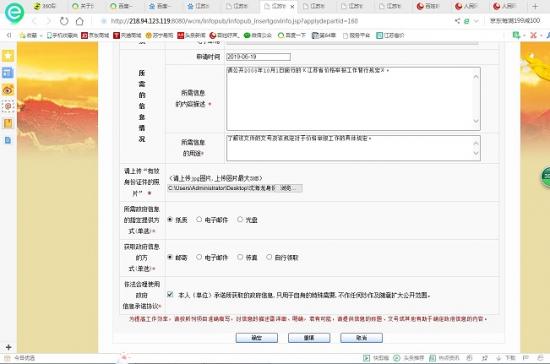Open the blue document icon in the sidebar
The width and height of the screenshot is (550, 364).
(x=8, y=140)
